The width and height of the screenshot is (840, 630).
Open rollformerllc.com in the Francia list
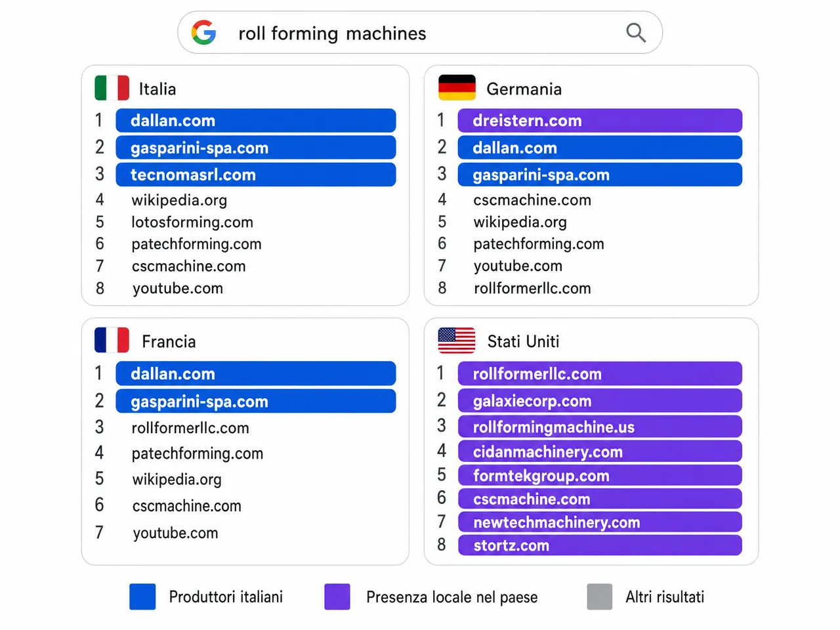pyautogui.click(x=190, y=428)
